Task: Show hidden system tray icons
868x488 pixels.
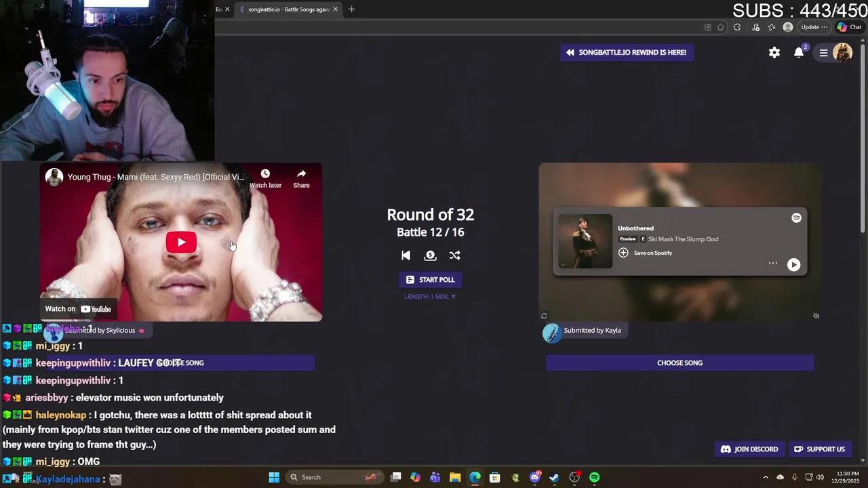Action: pos(766,477)
